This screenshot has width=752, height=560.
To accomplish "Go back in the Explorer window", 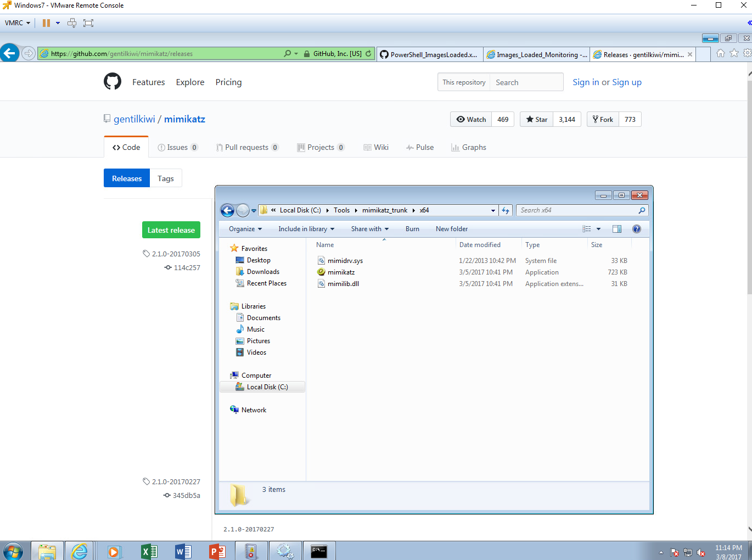I will pos(227,210).
